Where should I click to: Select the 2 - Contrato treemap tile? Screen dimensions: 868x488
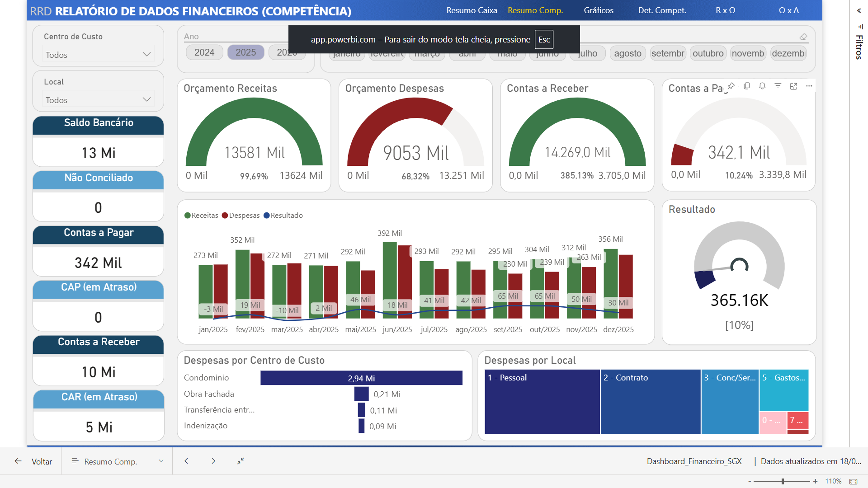(651, 402)
